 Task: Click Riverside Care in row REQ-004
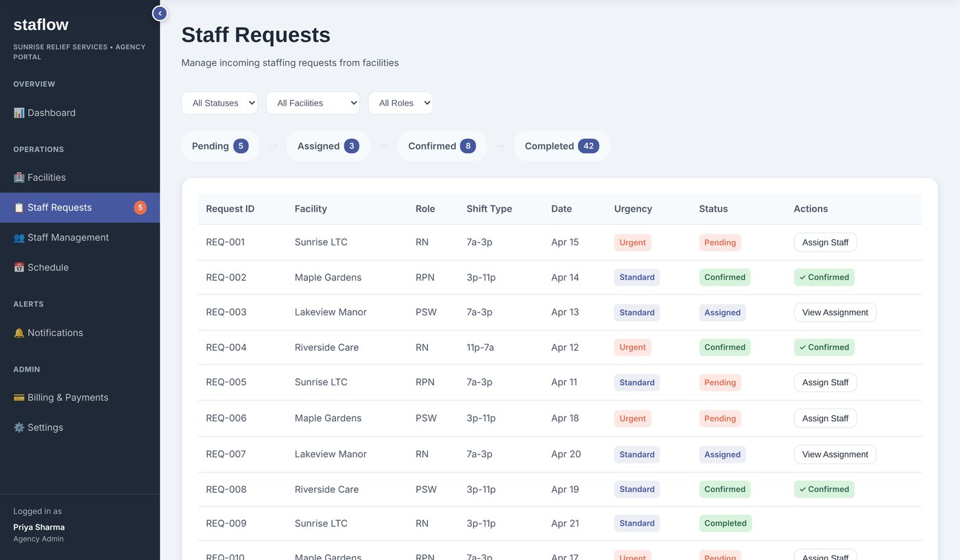coord(326,347)
